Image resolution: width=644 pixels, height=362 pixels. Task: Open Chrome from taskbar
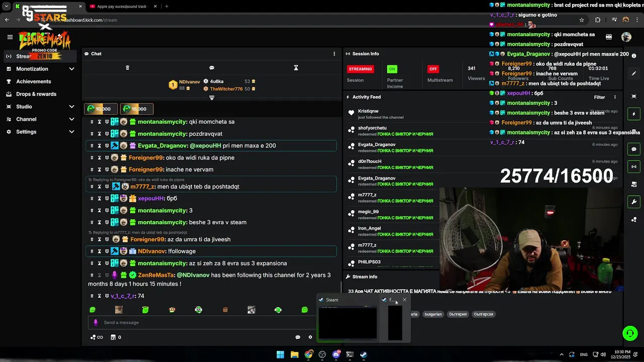[308, 354]
